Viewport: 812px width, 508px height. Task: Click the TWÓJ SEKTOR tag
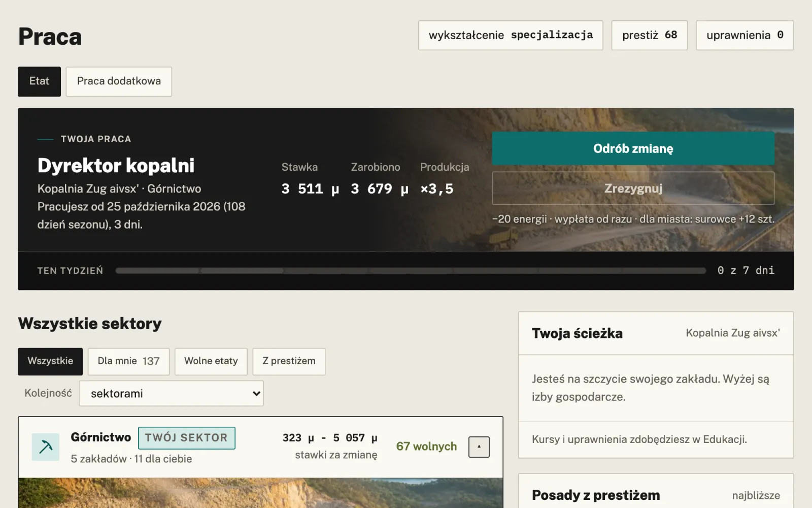tap(186, 438)
